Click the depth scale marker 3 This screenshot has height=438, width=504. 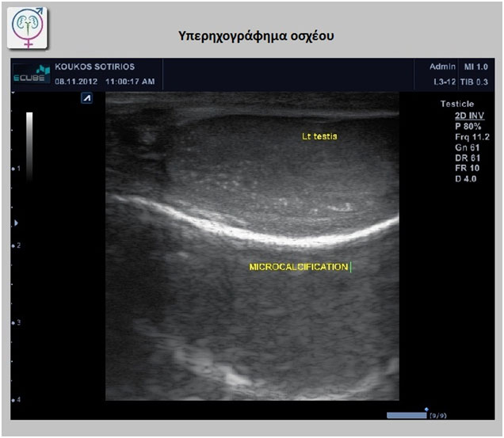17,322
